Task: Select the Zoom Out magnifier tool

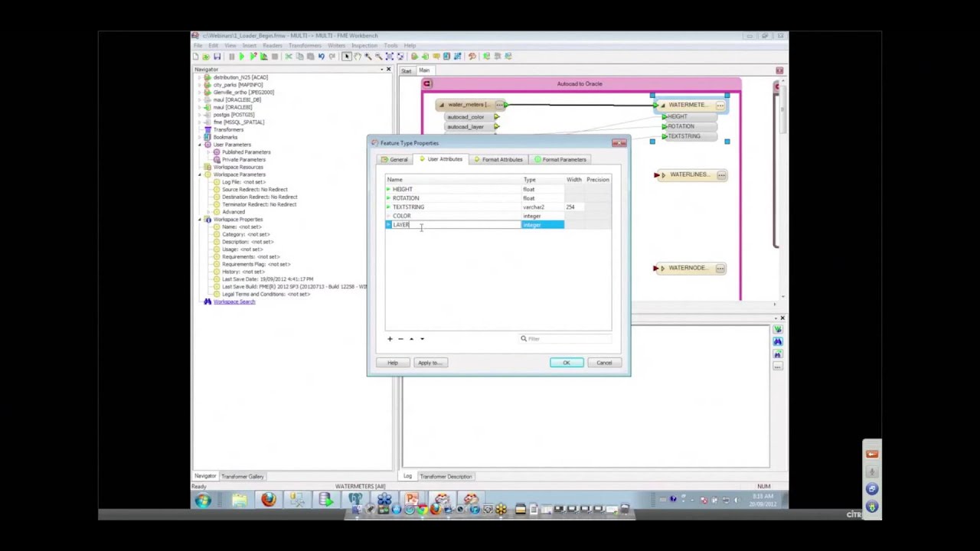Action: coord(378,56)
